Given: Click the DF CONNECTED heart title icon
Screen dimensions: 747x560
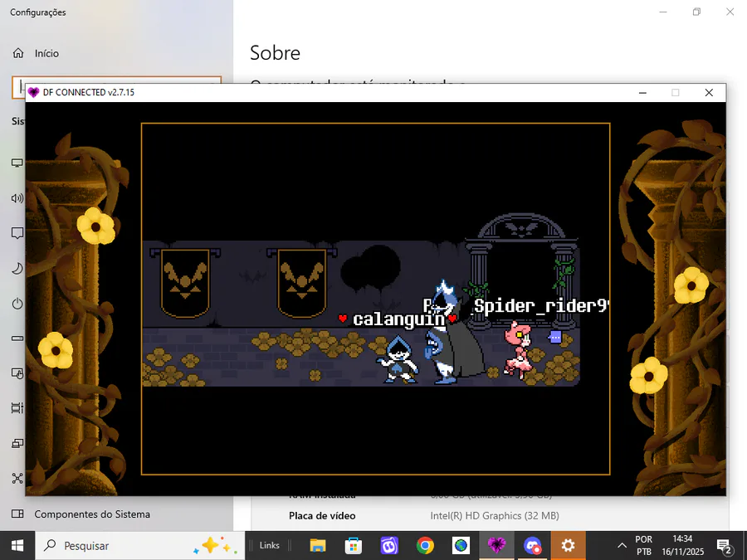Looking at the screenshot, I should click(x=33, y=92).
